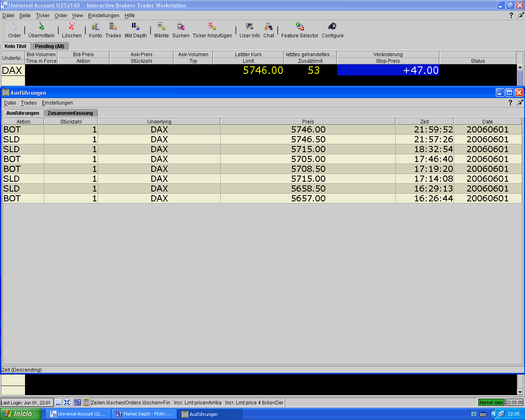Select the Kein Titel tab
The width and height of the screenshot is (525, 420).
[x=16, y=46]
